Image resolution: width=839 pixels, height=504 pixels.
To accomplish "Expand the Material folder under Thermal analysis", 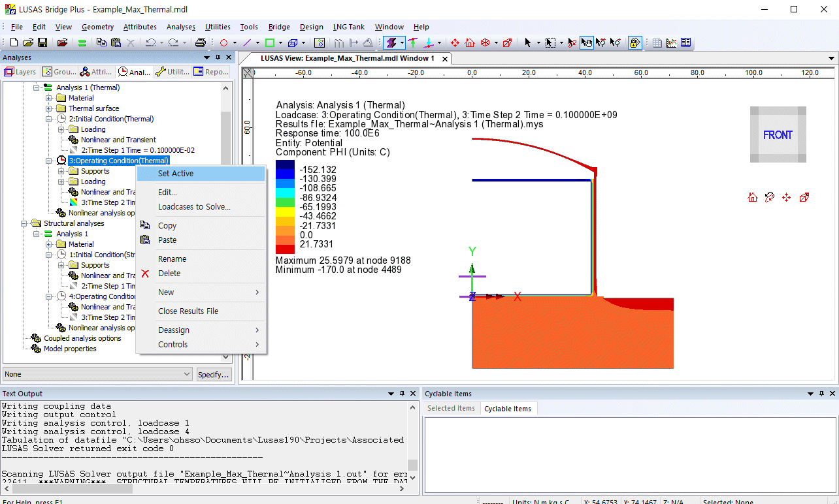I will (49, 98).
